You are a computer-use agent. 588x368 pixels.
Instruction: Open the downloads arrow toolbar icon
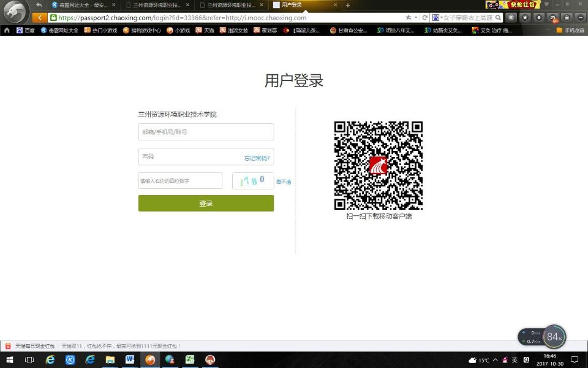539,18
